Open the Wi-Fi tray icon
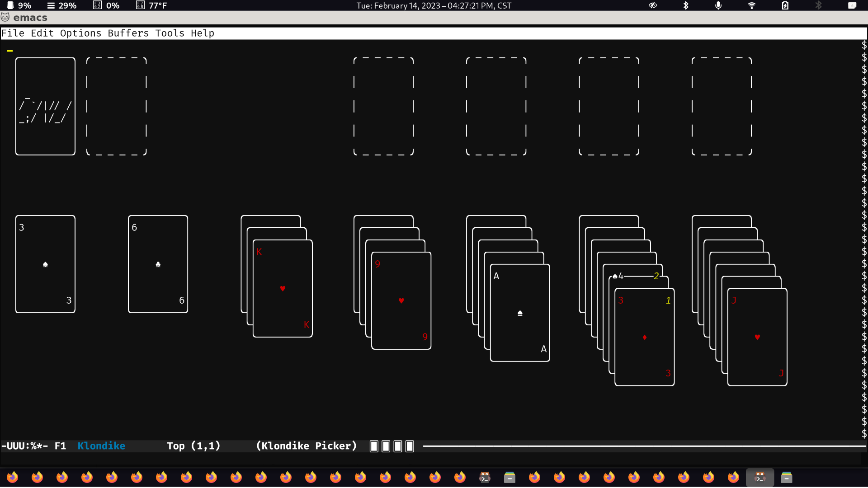 (x=752, y=5)
